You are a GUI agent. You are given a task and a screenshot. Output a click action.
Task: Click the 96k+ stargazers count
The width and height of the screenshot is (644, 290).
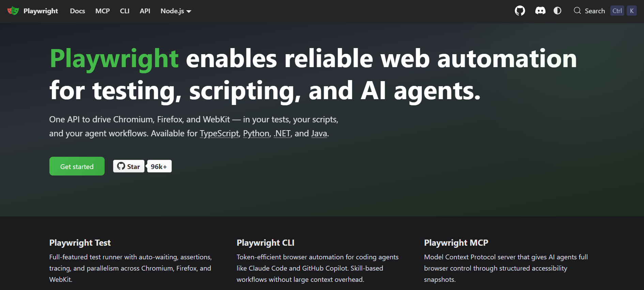pos(159,166)
